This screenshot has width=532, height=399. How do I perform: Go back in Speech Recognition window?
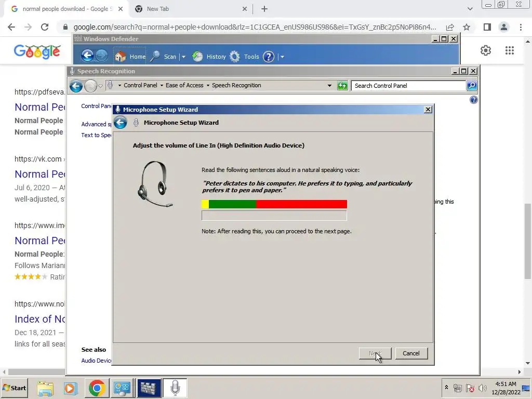[x=76, y=86]
